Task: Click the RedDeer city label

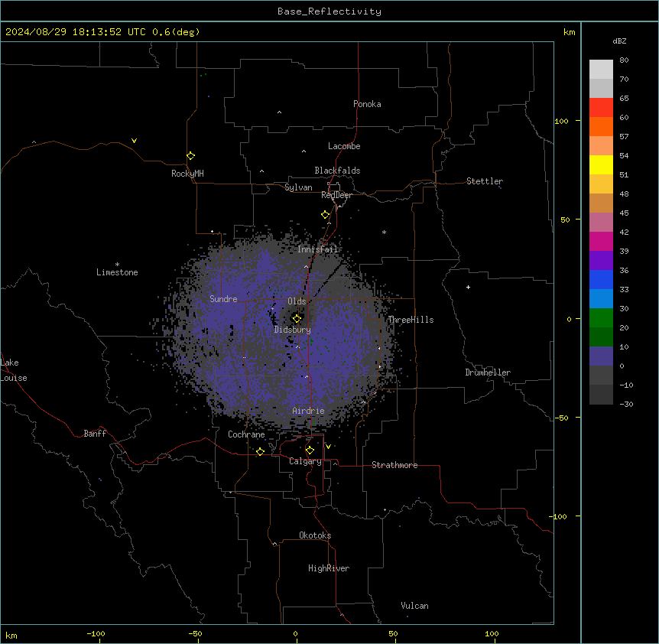Action: pyautogui.click(x=336, y=195)
